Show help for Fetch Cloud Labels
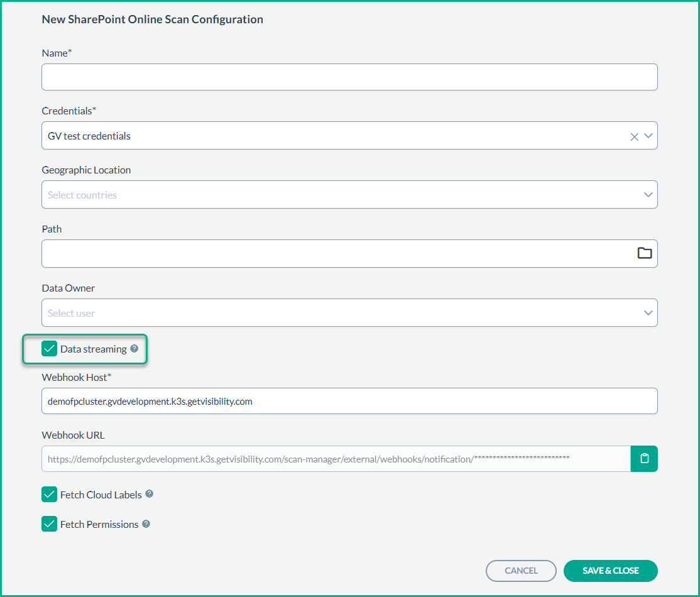Image resolution: width=700 pixels, height=597 pixels. coord(150,494)
